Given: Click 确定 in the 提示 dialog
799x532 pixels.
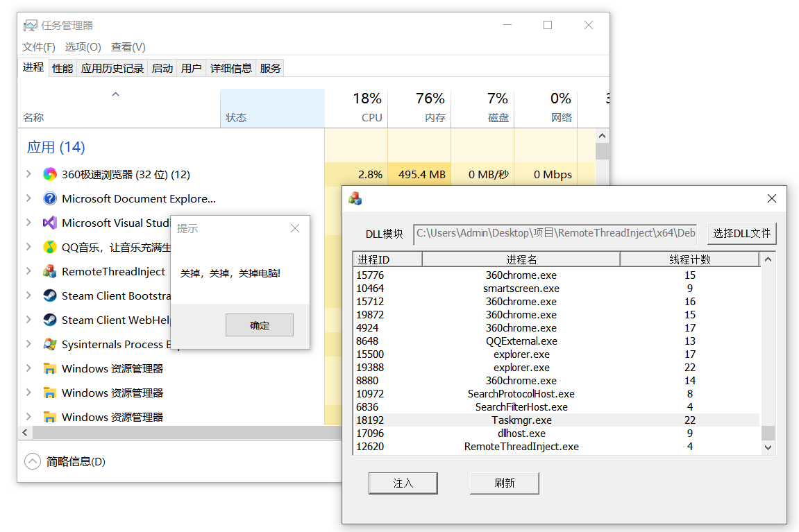Looking at the screenshot, I should 260,325.
